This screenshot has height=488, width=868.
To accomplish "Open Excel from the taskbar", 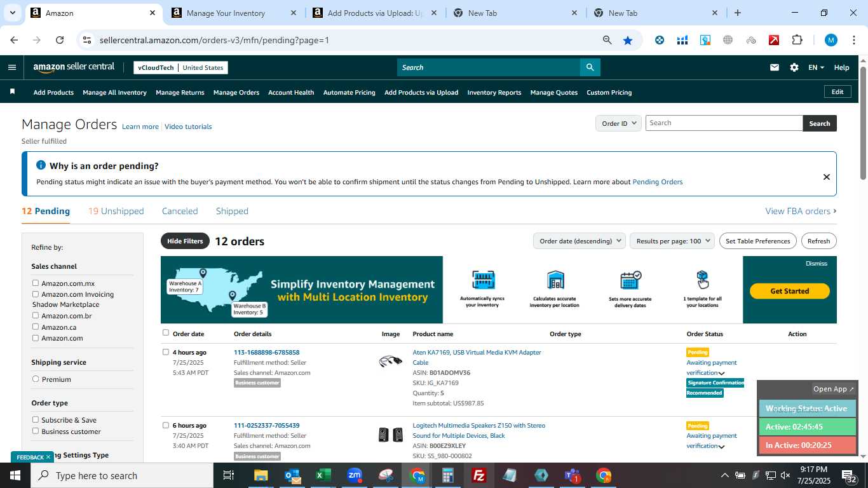I will 323,475.
